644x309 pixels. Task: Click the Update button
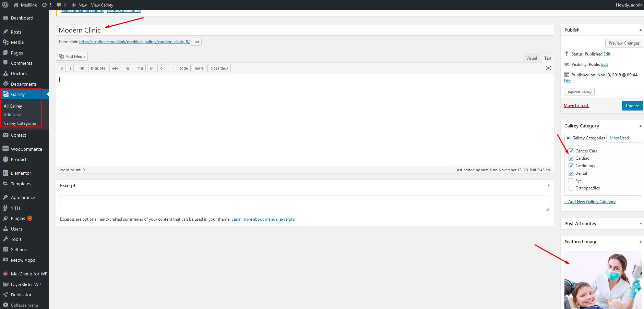(x=632, y=106)
